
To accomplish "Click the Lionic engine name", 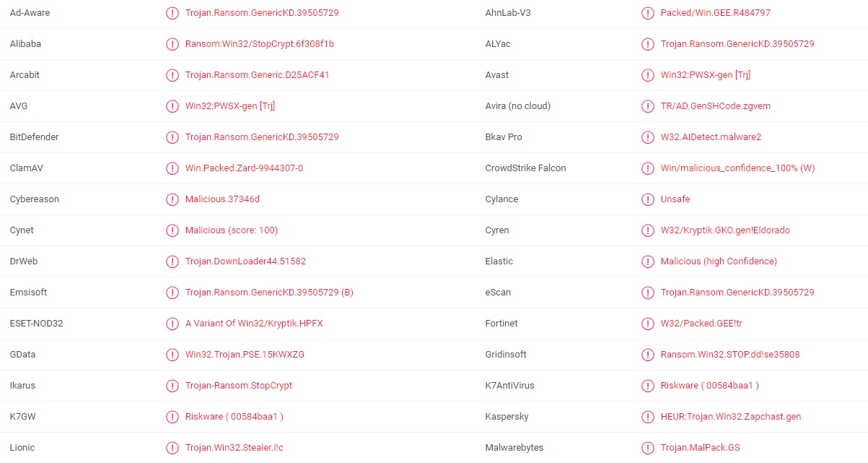I will pos(22,448).
